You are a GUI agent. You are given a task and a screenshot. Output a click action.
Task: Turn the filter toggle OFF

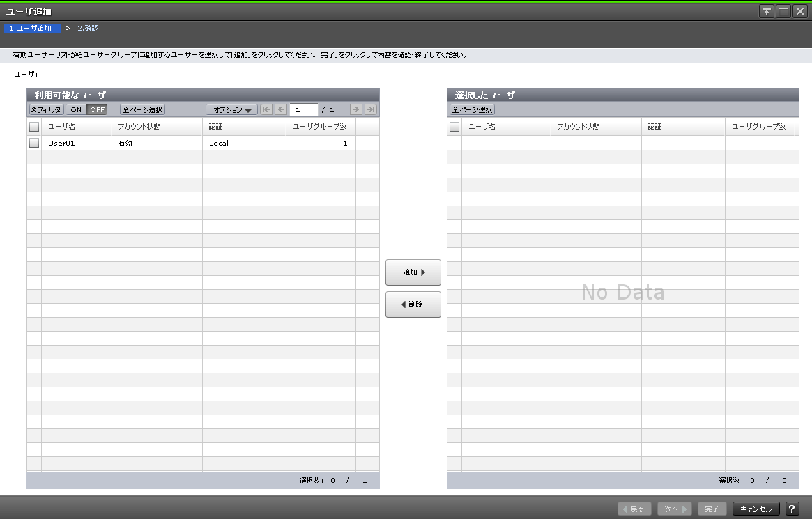pos(96,109)
